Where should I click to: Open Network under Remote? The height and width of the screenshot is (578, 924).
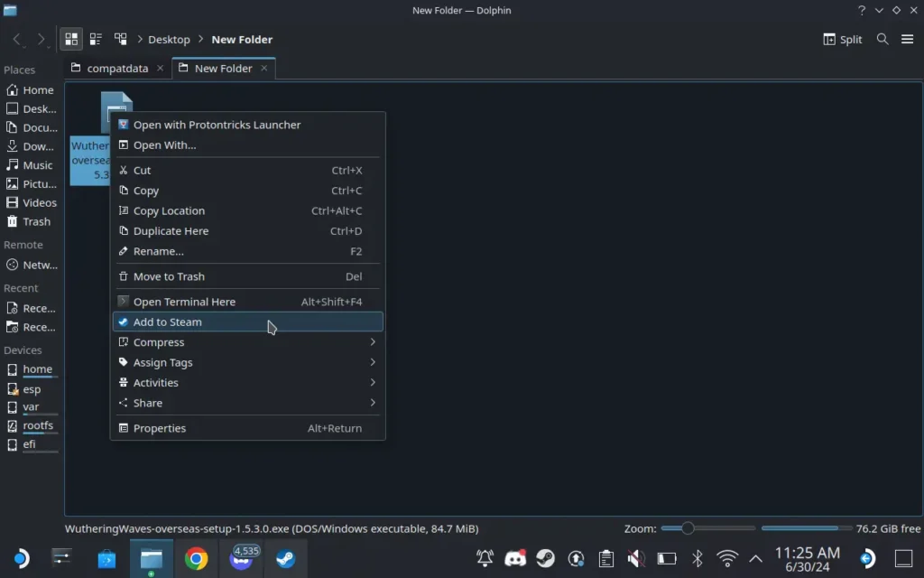32,266
